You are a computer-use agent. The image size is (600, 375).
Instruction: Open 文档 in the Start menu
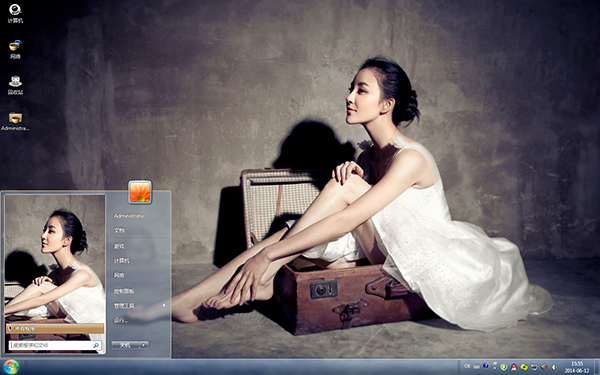point(119,230)
